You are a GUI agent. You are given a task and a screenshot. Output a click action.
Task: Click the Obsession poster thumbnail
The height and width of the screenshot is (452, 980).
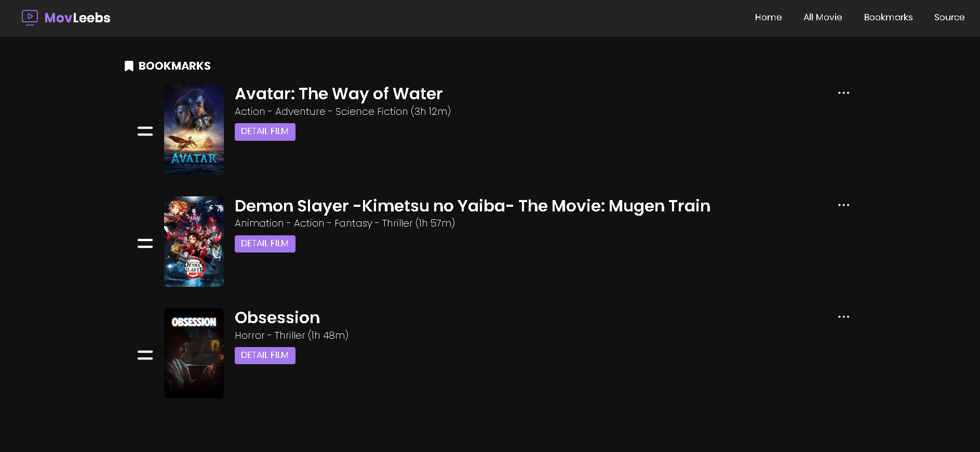click(194, 353)
